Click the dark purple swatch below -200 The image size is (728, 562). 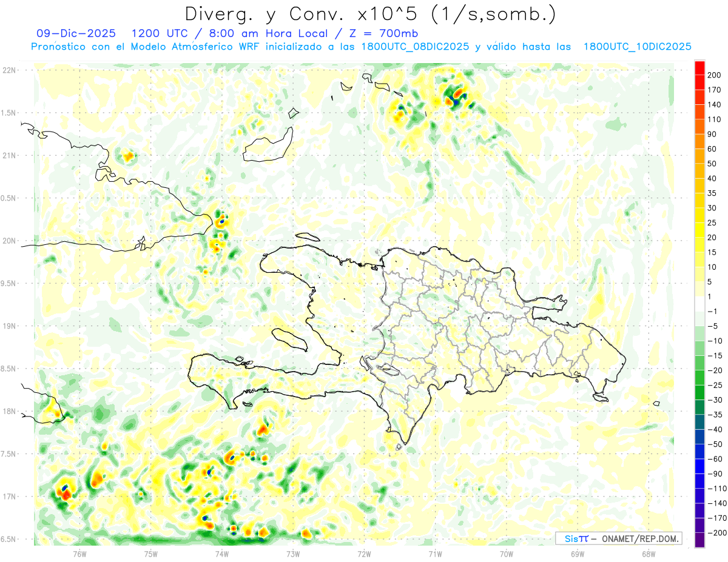[x=699, y=541]
